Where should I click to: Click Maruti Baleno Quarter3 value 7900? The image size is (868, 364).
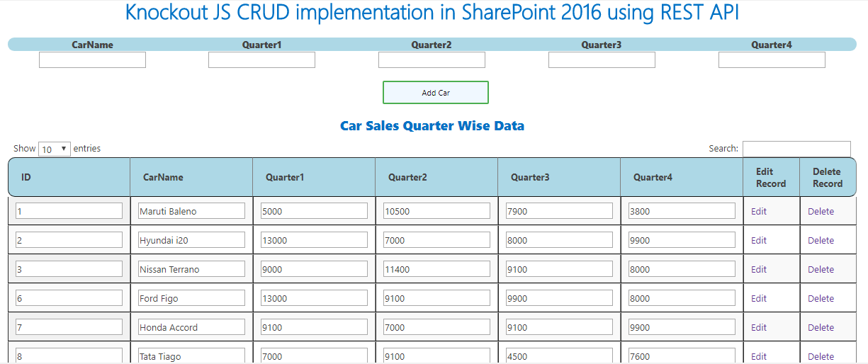point(559,211)
